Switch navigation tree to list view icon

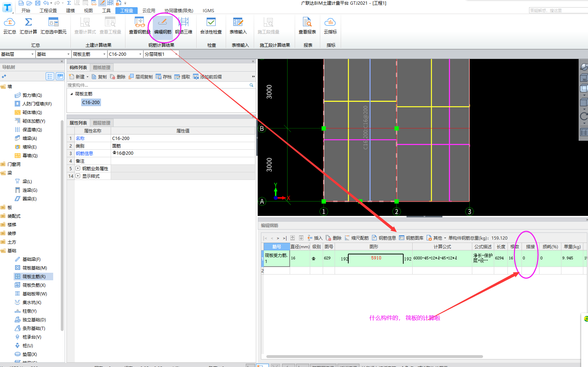coord(50,76)
